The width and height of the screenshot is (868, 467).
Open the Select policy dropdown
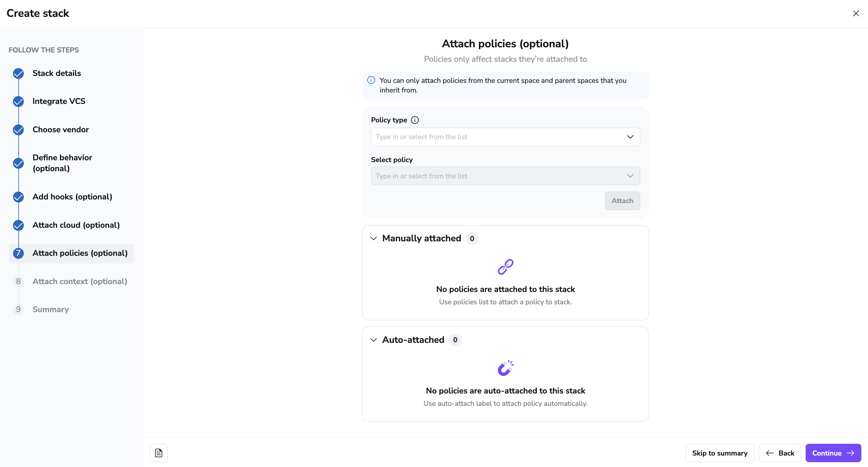pos(505,176)
